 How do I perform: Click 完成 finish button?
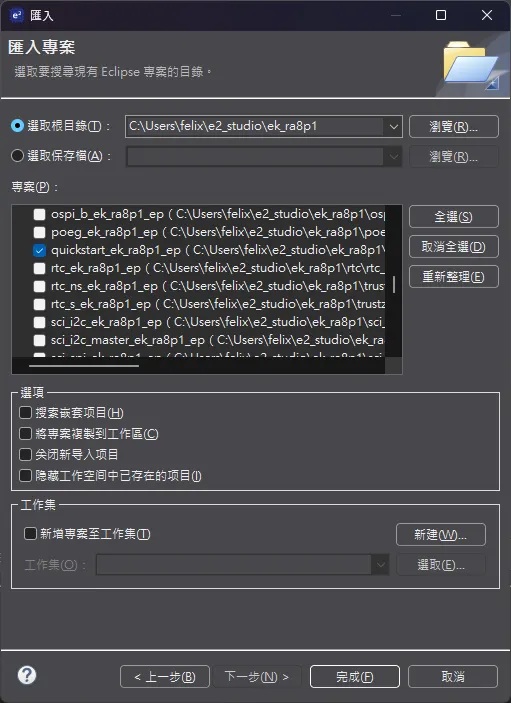coord(355,676)
